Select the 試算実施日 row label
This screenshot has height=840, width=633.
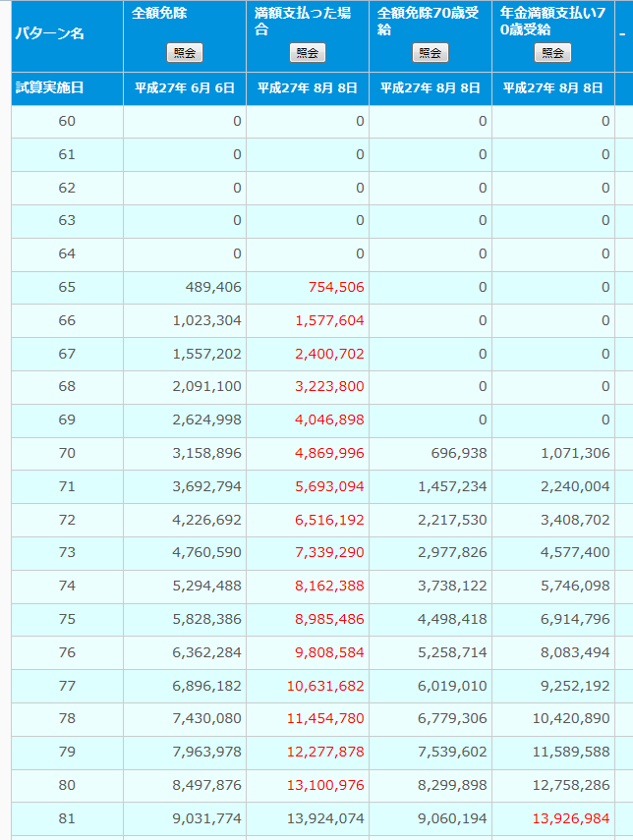(x=49, y=87)
